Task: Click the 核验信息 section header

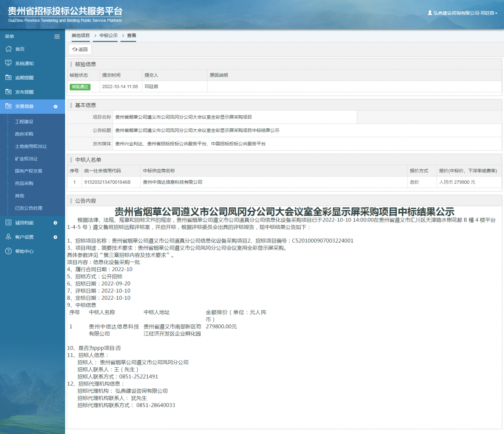Action: (x=85, y=64)
